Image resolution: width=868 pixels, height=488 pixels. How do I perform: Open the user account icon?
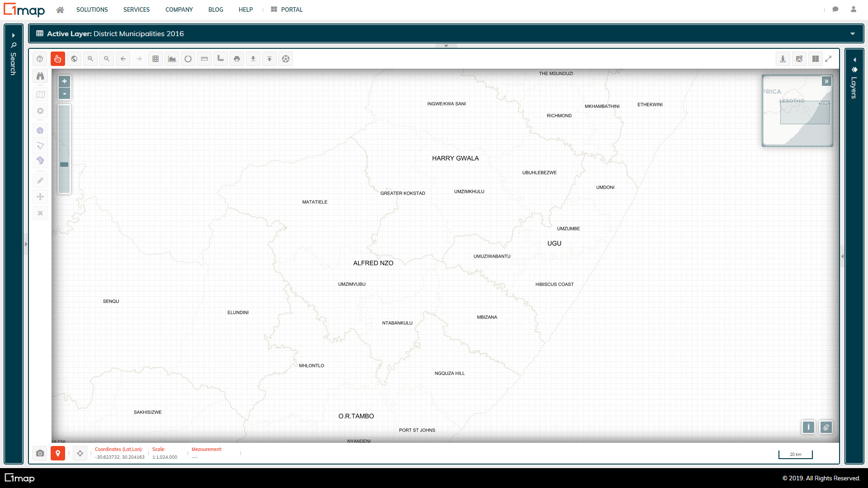click(x=854, y=9)
